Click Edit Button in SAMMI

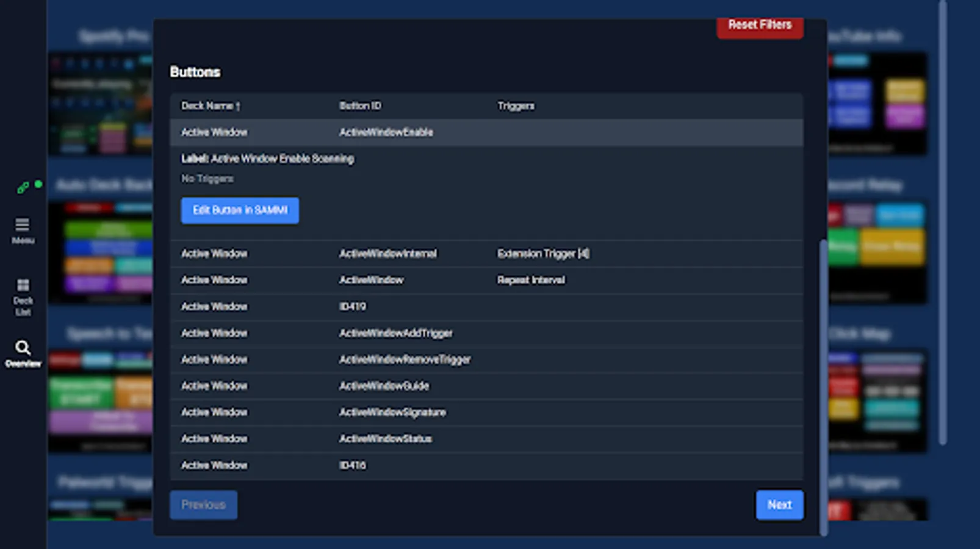(x=240, y=210)
